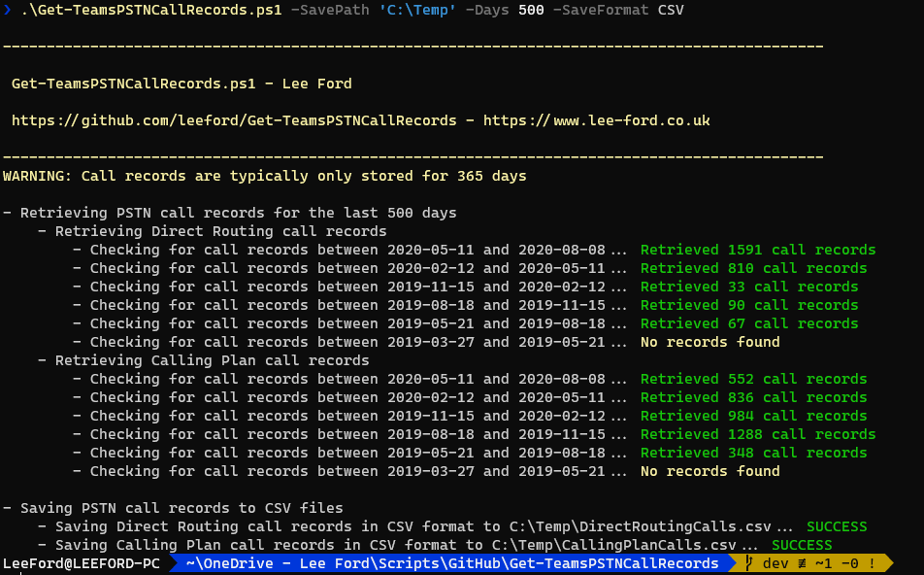Click the blue OneDrive path prompt segment
924x575 pixels.
click(451, 563)
